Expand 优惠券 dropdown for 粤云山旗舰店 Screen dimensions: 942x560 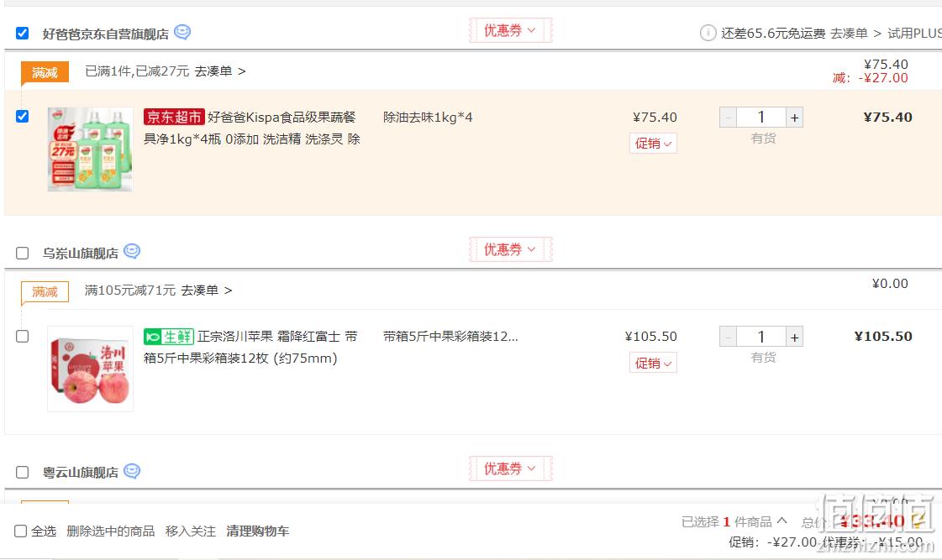pyautogui.click(x=510, y=468)
